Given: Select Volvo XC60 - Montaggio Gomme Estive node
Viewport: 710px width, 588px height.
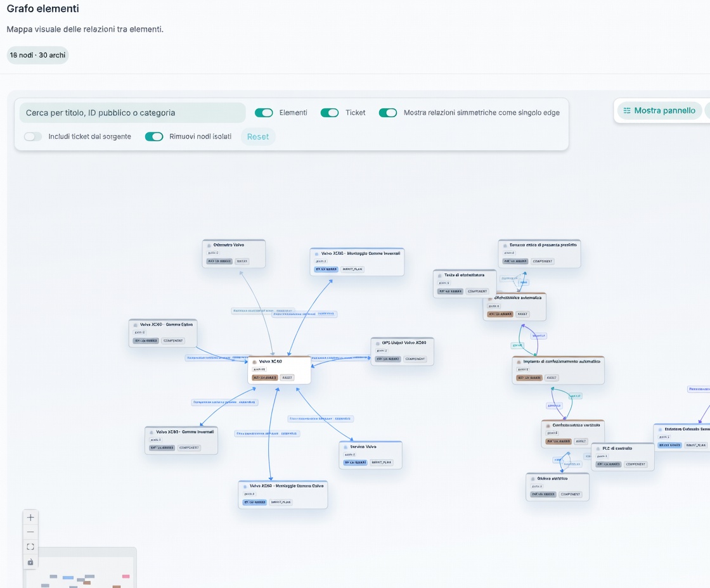Looking at the screenshot, I should pyautogui.click(x=283, y=495).
